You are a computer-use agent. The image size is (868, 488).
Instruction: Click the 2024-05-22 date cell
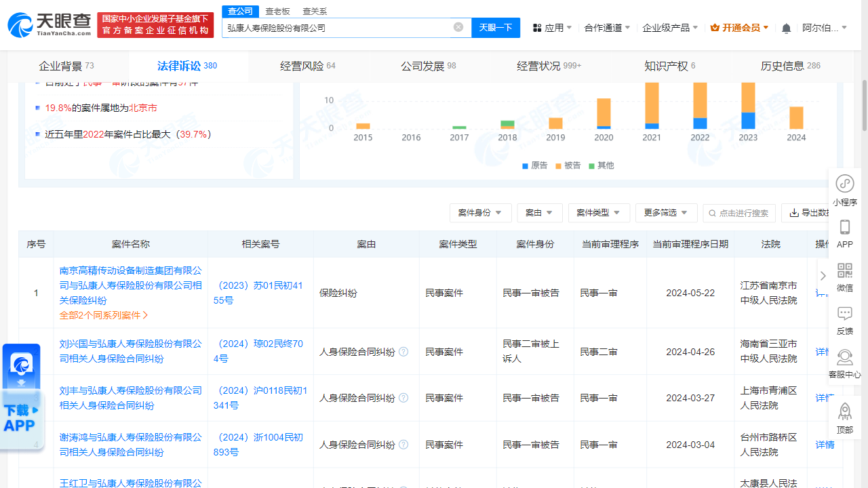(690, 293)
